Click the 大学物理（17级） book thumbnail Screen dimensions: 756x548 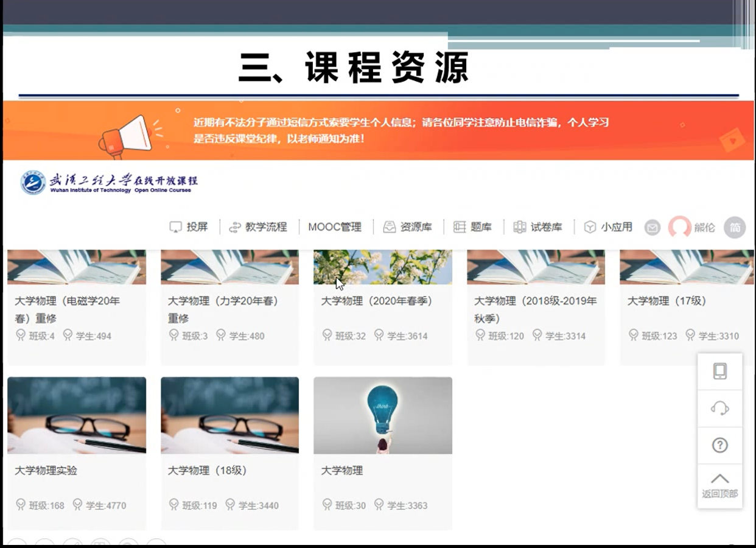(687, 267)
